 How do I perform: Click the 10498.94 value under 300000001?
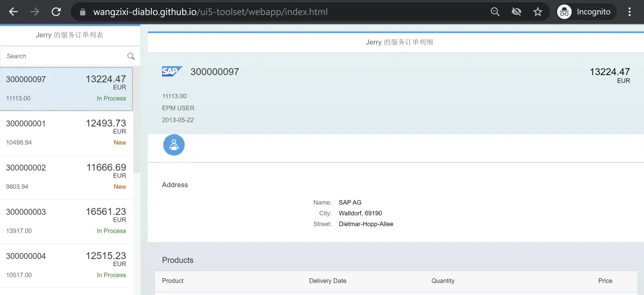click(x=19, y=143)
